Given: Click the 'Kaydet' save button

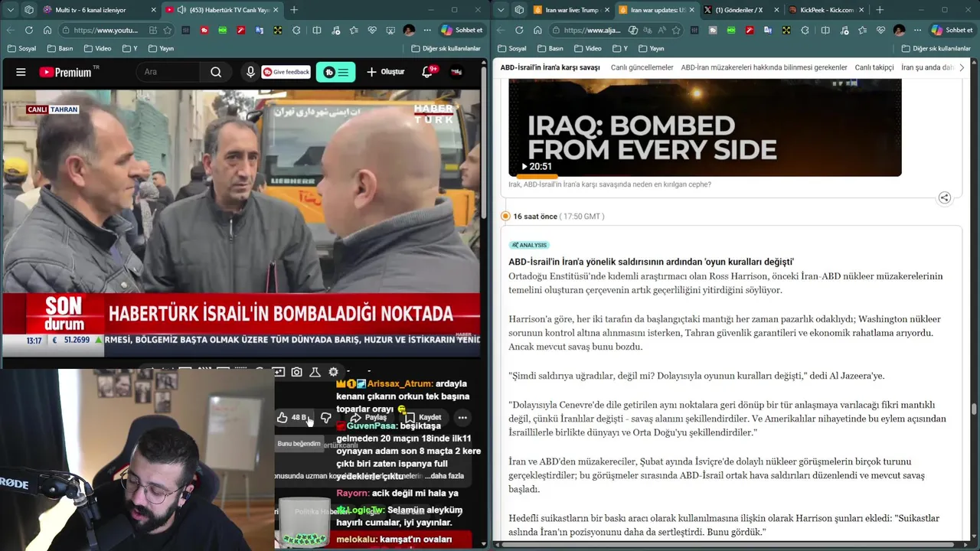Looking at the screenshot, I should pyautogui.click(x=423, y=417).
